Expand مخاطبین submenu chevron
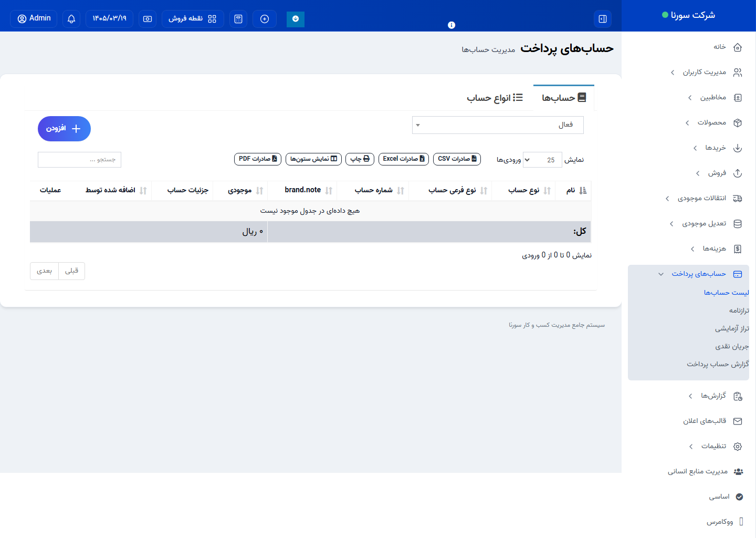756x538 pixels. tap(690, 98)
